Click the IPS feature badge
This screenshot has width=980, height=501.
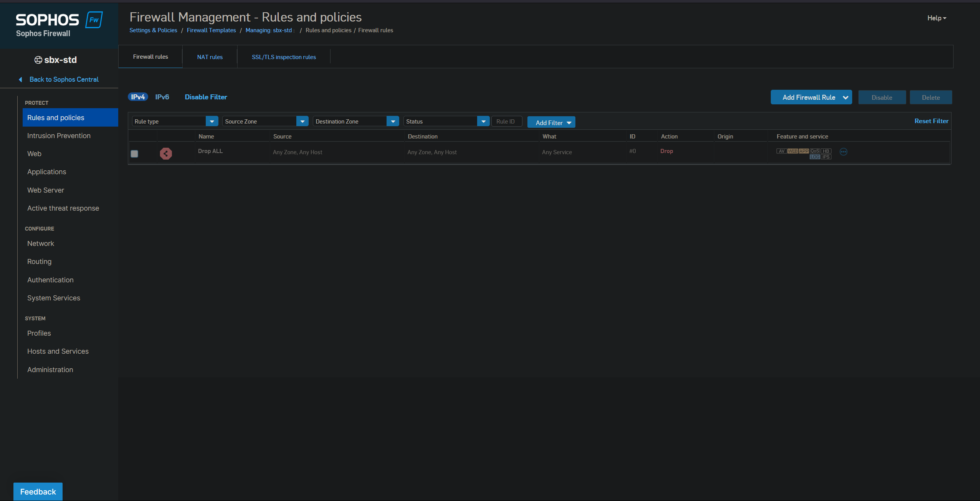826,157
